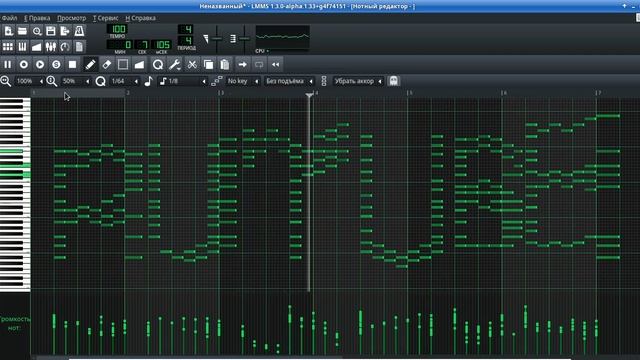The image size is (640, 360).
Task: Adjust the master volume slider
Action: 217,39
